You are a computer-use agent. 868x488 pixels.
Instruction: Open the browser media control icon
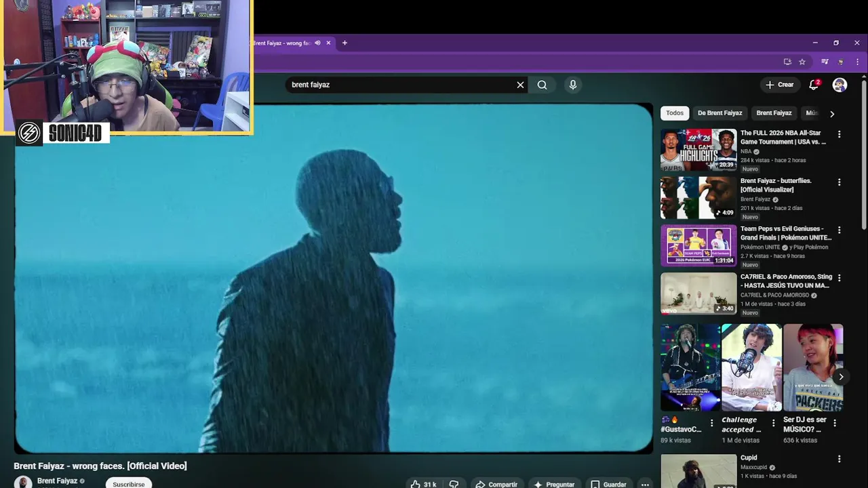825,62
